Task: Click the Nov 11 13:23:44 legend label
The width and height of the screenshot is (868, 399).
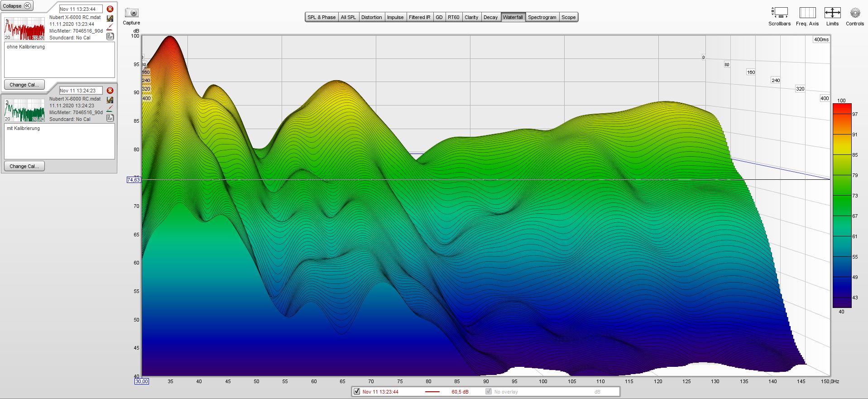Action: pos(380,392)
